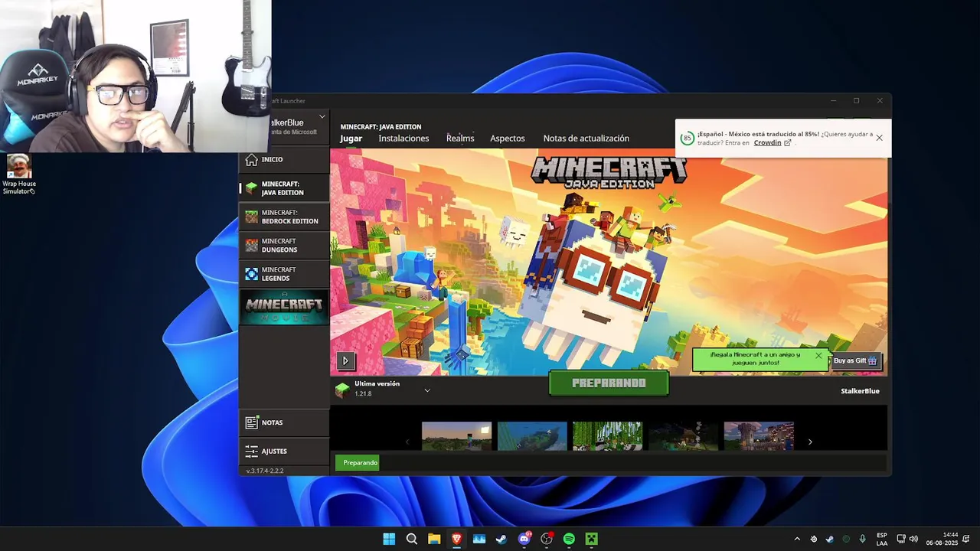Open network settings tray icon
This screenshot has width=980, height=551.
coord(901,539)
